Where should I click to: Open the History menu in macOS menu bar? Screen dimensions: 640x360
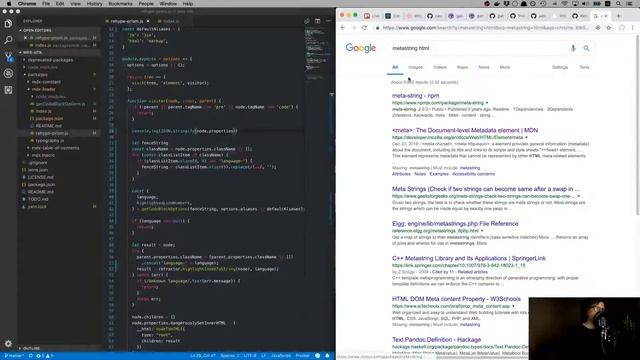coord(94,4)
